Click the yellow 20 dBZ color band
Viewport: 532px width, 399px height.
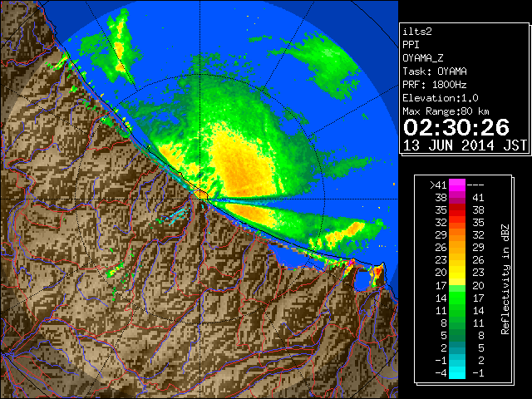(x=457, y=273)
